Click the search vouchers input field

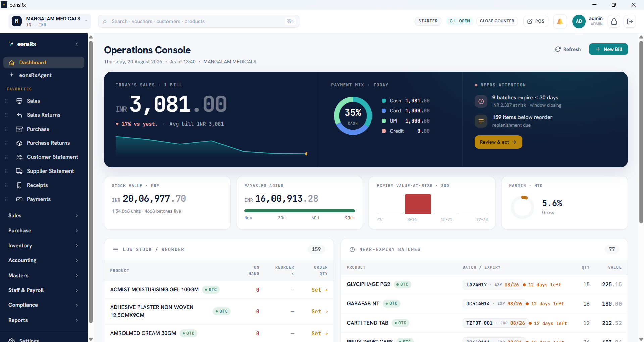tap(199, 21)
